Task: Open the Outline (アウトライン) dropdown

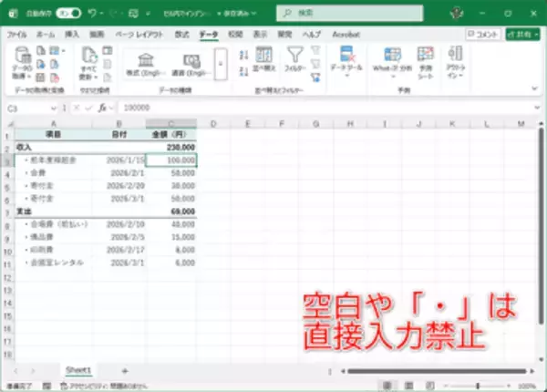Action: pyautogui.click(x=455, y=62)
